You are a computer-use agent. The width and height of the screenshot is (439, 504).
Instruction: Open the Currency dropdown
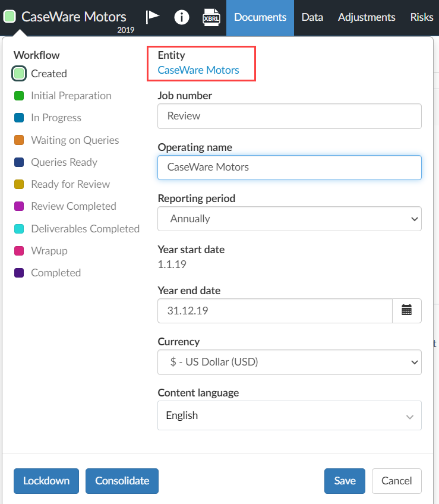coord(289,361)
